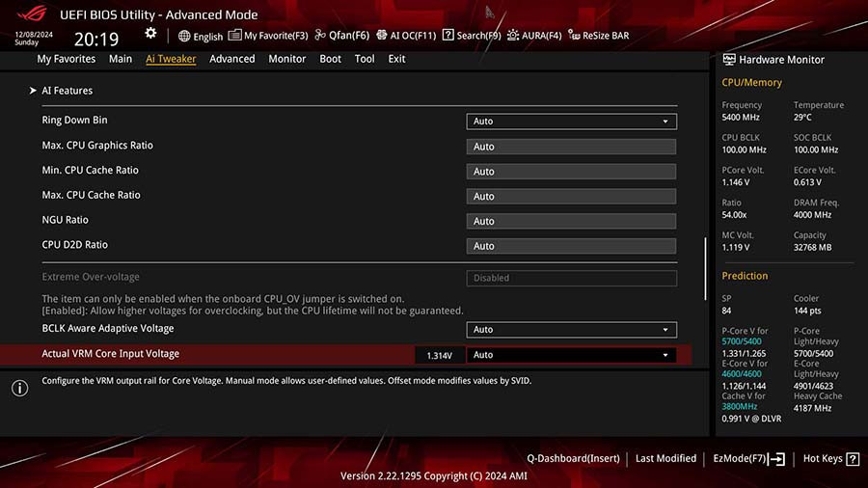Open Hot Keys help

pyautogui.click(x=823, y=459)
